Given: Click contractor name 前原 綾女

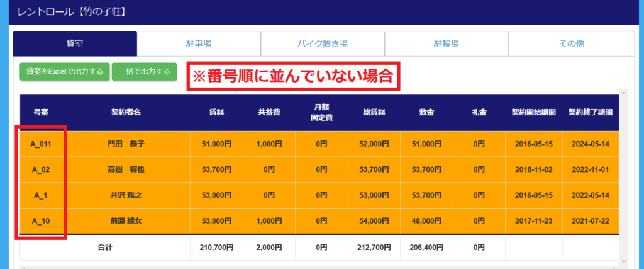Looking at the screenshot, I should (126, 221).
